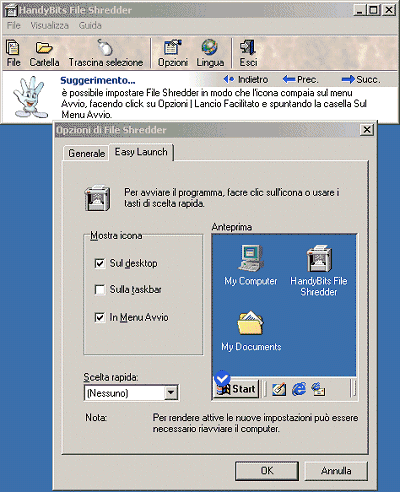The height and width of the screenshot is (492, 400).
Task: Toggle the In Menu Avvio checkbox
Action: 99,317
